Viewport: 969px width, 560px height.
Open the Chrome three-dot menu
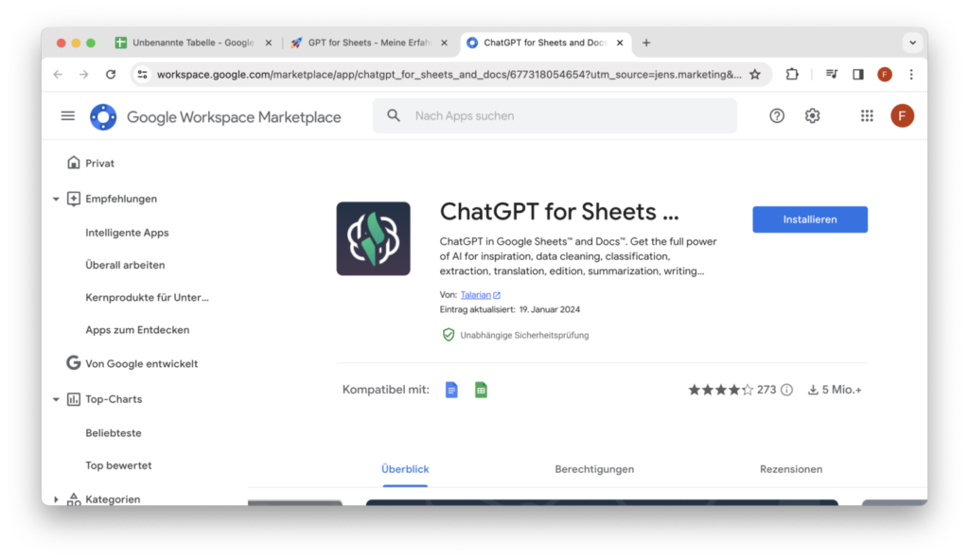tap(911, 74)
